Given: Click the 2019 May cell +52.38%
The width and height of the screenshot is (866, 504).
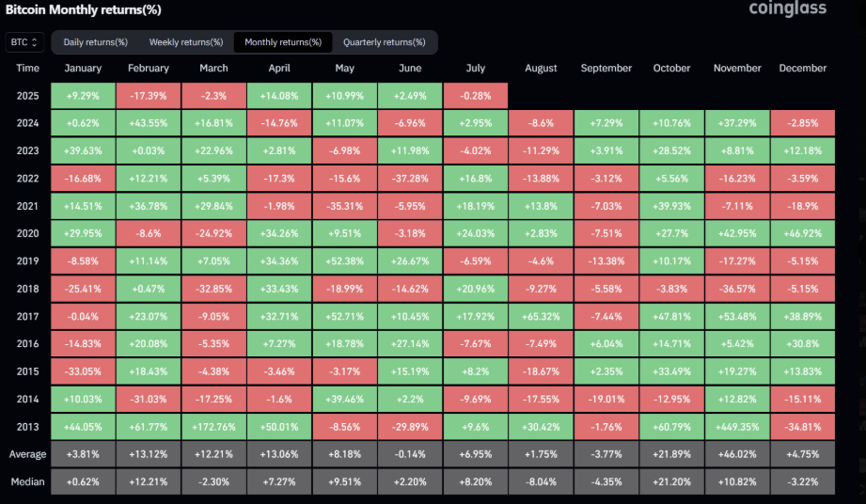Looking at the screenshot, I should coord(345,261).
